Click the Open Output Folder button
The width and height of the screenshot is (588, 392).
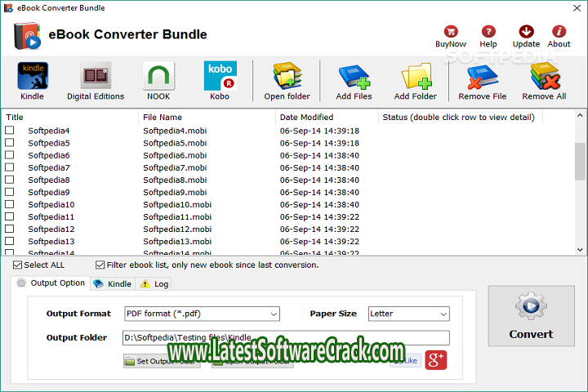pos(252,361)
